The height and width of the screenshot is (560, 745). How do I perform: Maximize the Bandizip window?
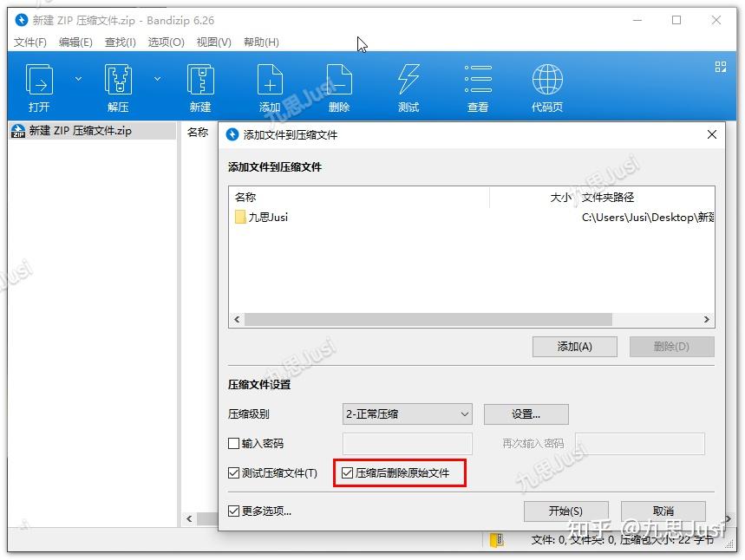pos(676,20)
